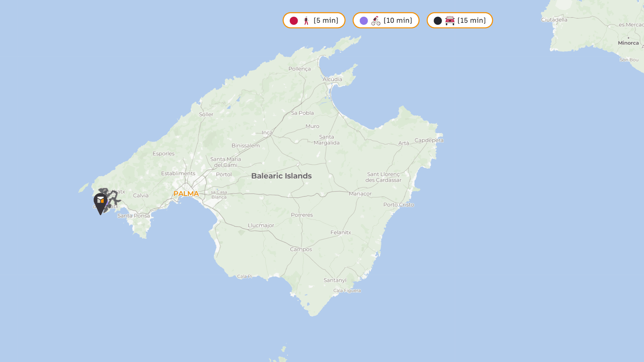Click the cyclist icon in the legend
Viewport: 644px width, 362px height.
click(376, 21)
